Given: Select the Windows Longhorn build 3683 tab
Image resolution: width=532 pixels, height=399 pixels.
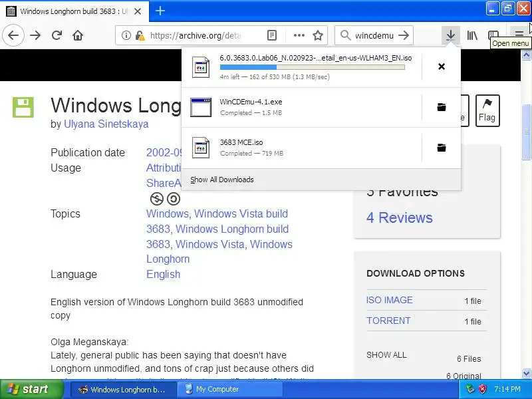Looking at the screenshot, I should click(74, 11).
